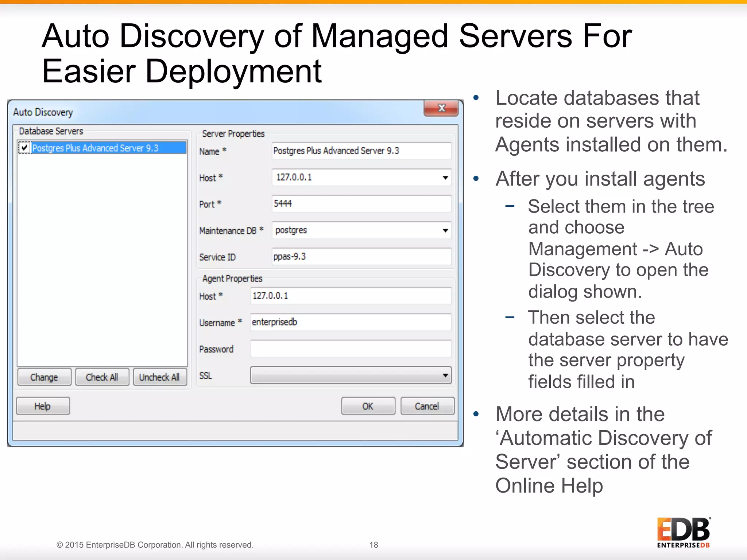This screenshot has width=747, height=560.
Task: Open Help for Auto Discovery
Action: [43, 406]
